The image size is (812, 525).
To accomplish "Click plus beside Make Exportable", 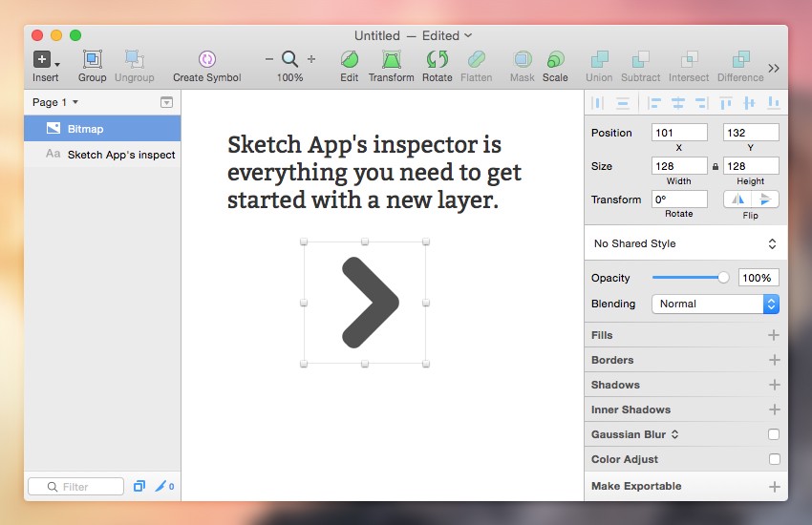I will (774, 486).
